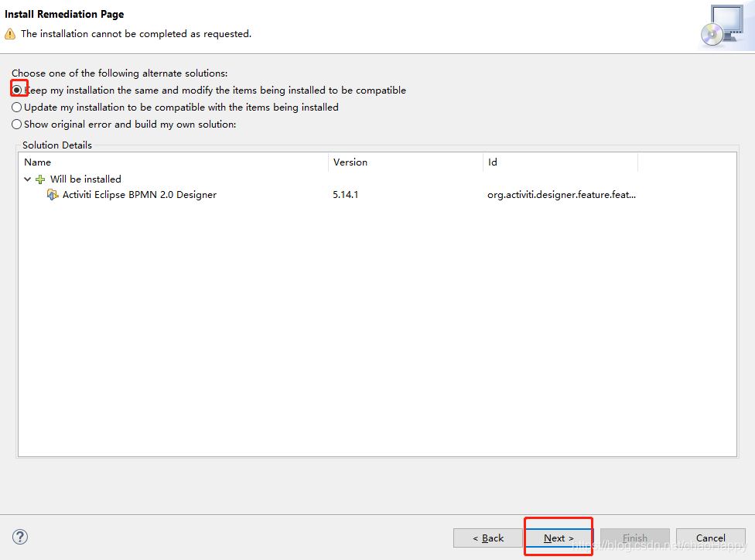Sort by the Version column header

405,162
